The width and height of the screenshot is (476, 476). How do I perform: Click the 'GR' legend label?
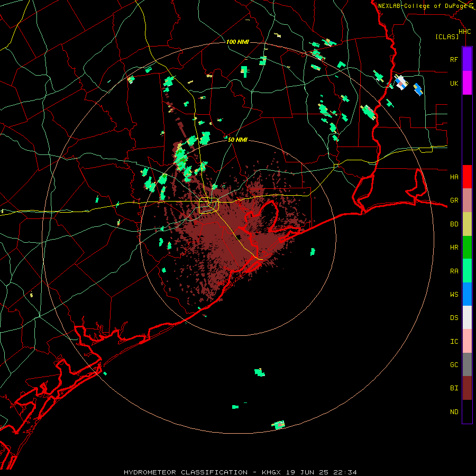454,200
